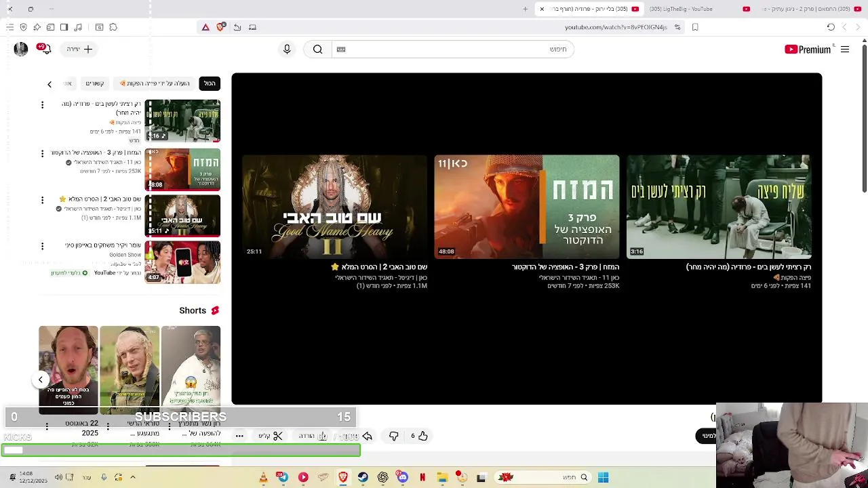Open the on-screen keyboard in search box
This screenshot has width=868, height=488.
tap(341, 49)
